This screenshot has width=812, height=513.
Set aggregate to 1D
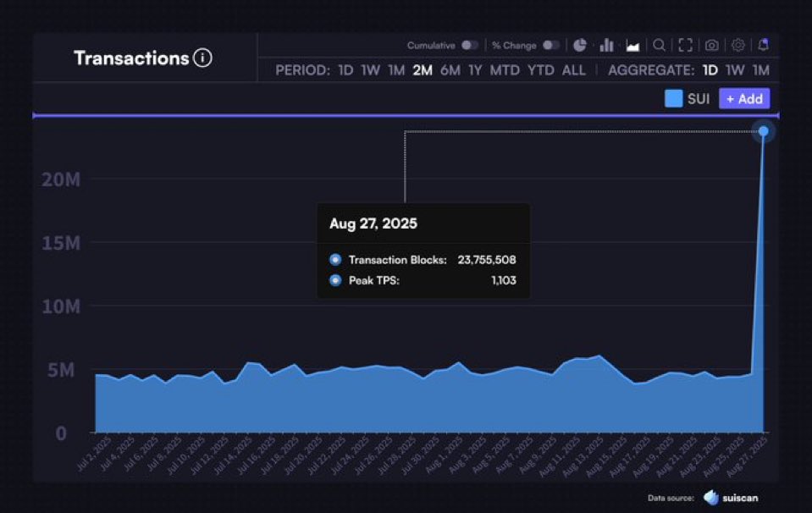tap(710, 70)
